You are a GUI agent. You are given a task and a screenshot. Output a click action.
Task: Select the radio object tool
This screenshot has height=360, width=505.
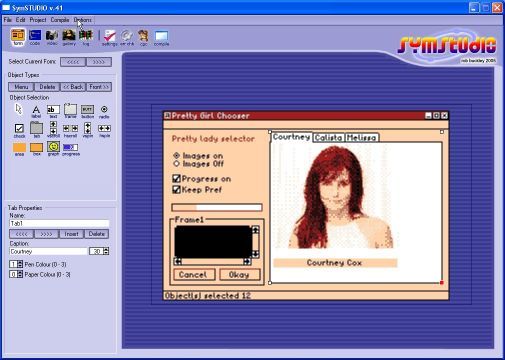(x=104, y=111)
